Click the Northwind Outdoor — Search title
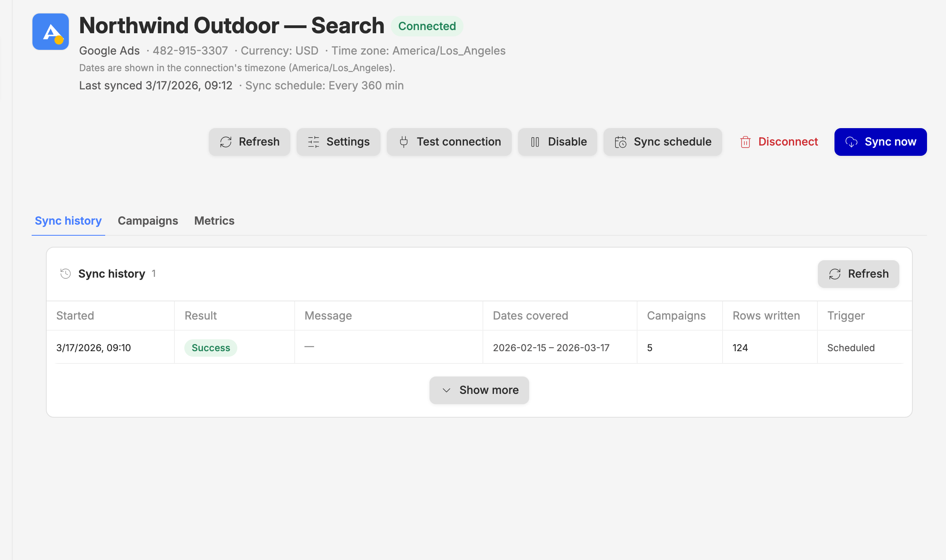The height and width of the screenshot is (560, 946). pos(232,25)
